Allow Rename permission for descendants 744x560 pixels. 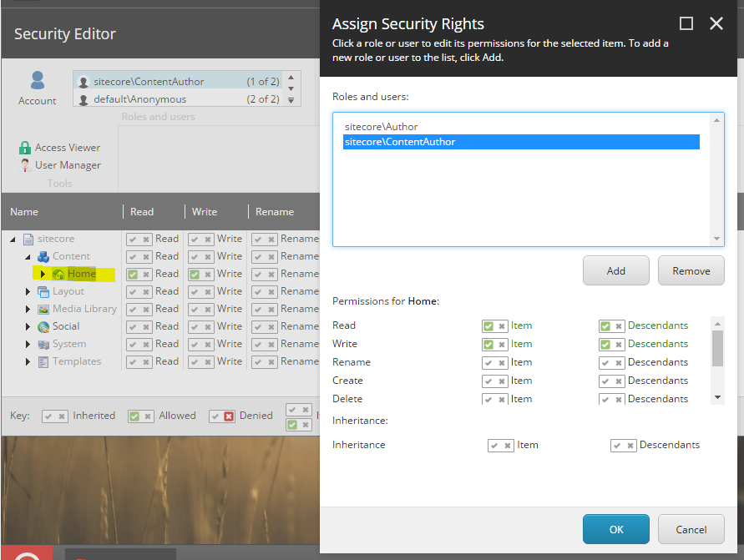click(605, 363)
